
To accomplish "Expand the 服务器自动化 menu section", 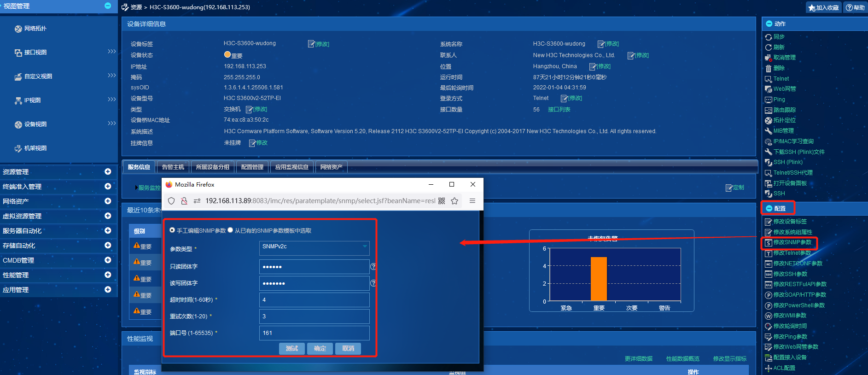I will point(108,231).
